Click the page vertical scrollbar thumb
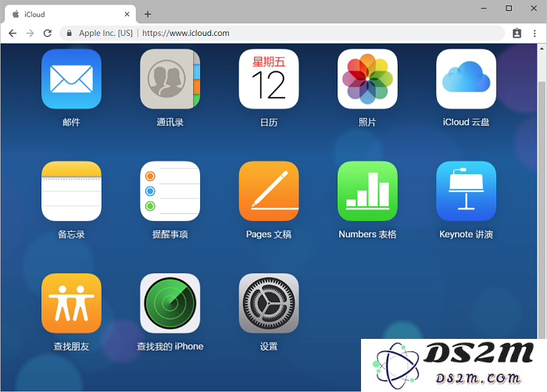 542,209
